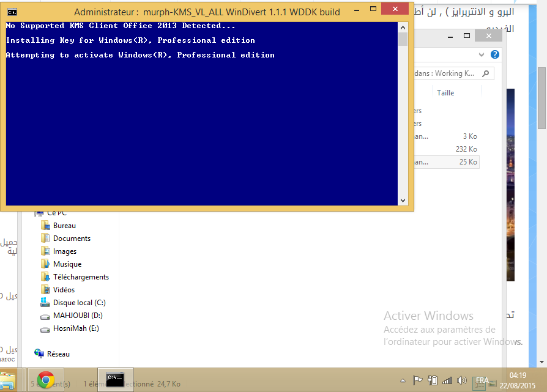Open volume speaker tray icon
The width and height of the screenshot is (547, 392).
462,380
